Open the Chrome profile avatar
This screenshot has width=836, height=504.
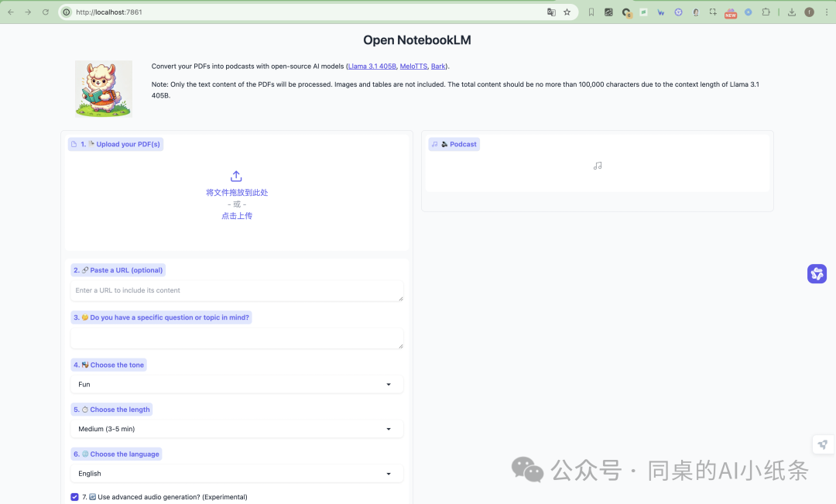810,12
